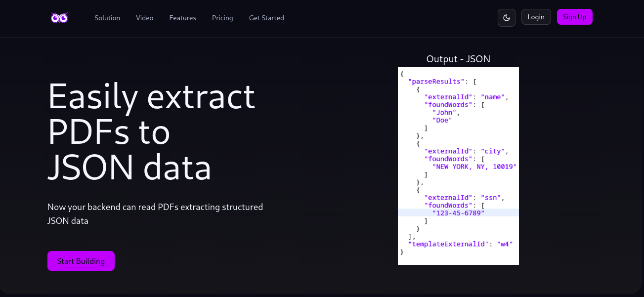Click the "name" externalId value
Viewport: 644px width, 297px height.
coord(492,97)
